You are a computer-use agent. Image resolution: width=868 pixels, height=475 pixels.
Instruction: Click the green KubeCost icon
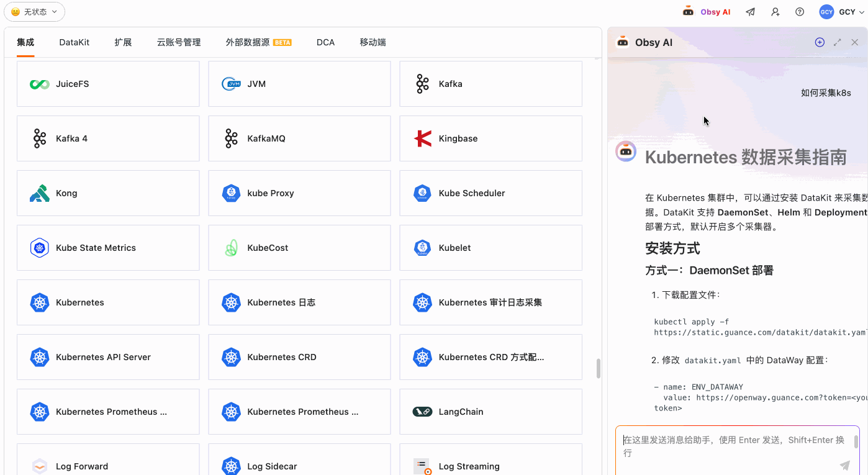coord(231,248)
